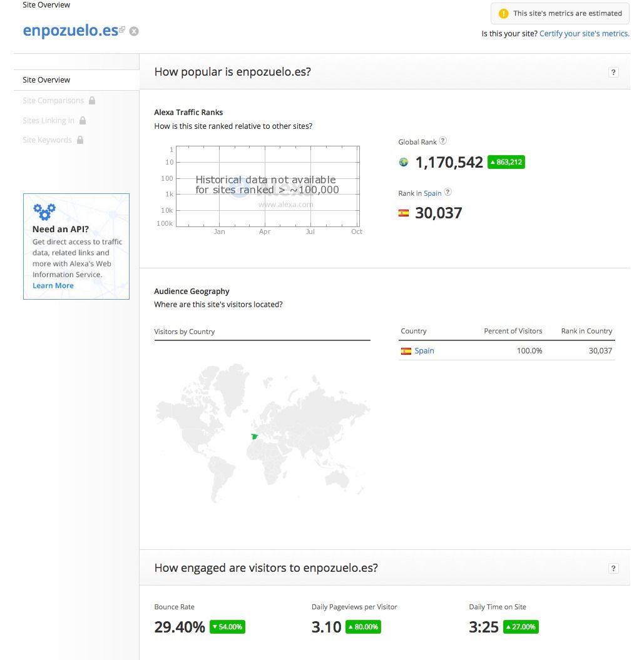Click the 3:25 daily time on site value

(x=484, y=627)
